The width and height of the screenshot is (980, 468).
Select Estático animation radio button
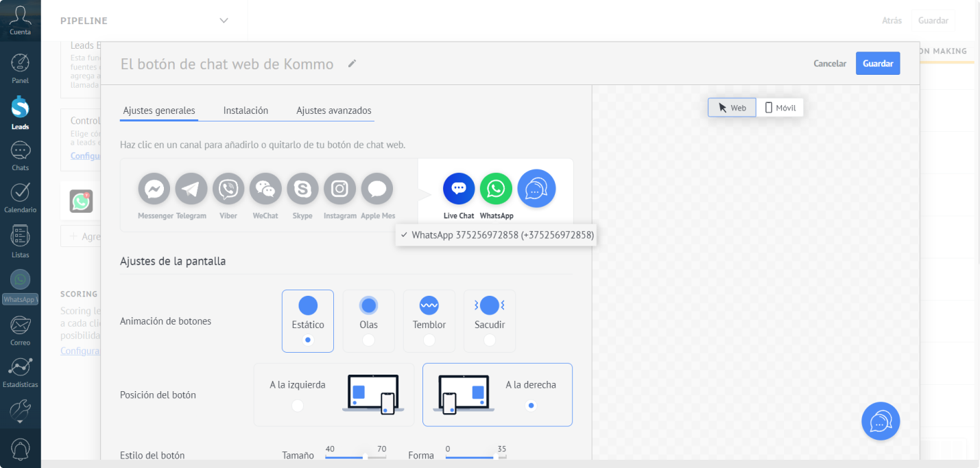pyautogui.click(x=308, y=340)
